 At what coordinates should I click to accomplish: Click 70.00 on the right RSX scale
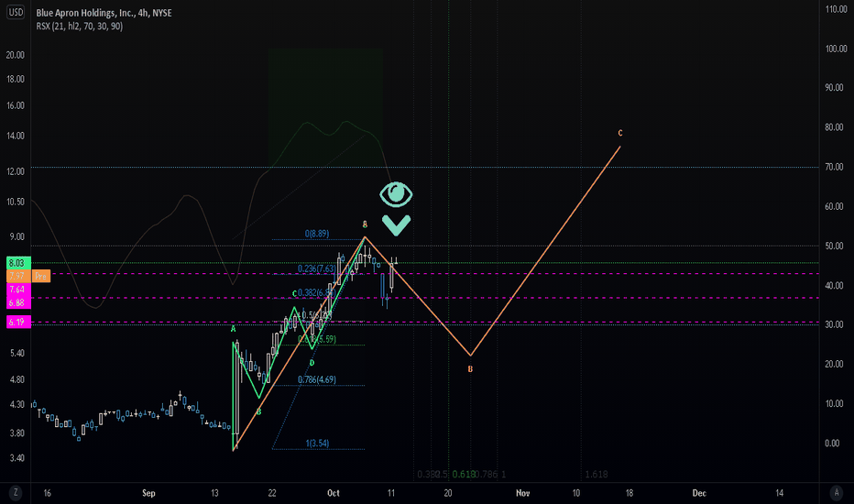pos(834,168)
